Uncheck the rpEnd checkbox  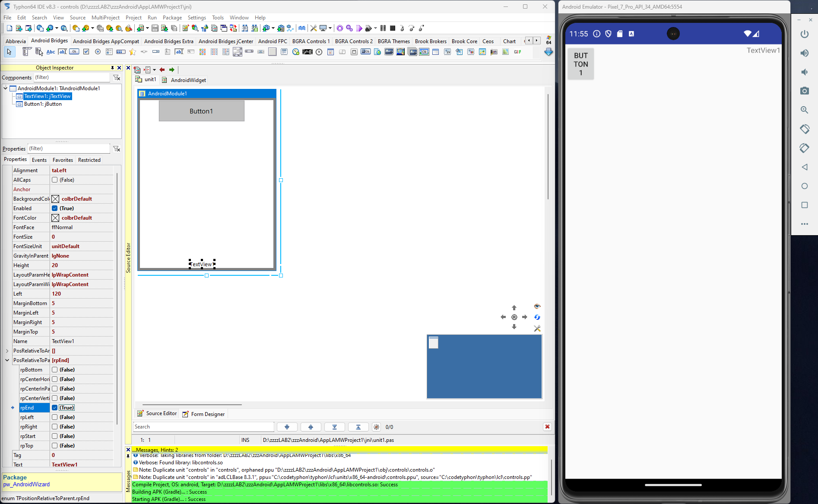point(55,408)
